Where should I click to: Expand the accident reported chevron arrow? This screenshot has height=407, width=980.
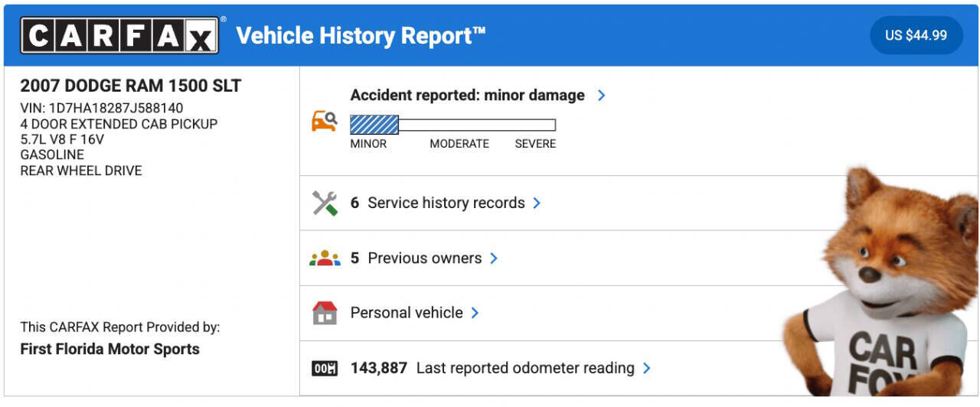[602, 96]
